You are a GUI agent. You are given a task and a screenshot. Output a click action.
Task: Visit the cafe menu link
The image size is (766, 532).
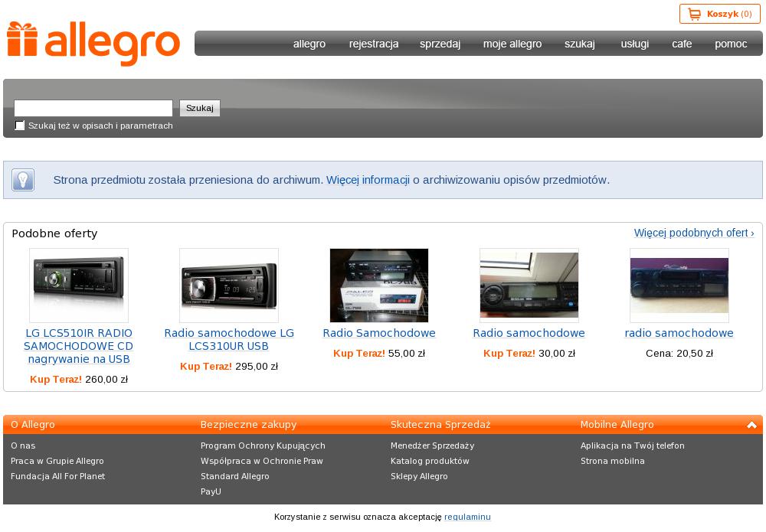pyautogui.click(x=682, y=44)
